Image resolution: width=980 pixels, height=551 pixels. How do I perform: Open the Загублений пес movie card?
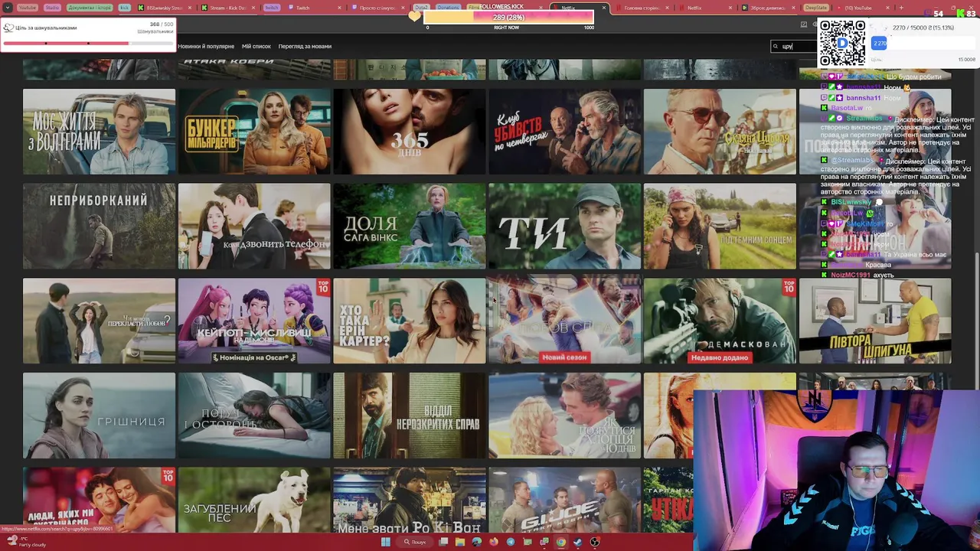(254, 500)
